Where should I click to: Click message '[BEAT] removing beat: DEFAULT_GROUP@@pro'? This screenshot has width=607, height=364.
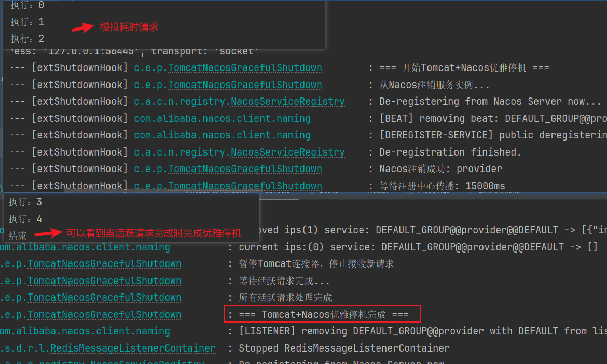[493, 119]
